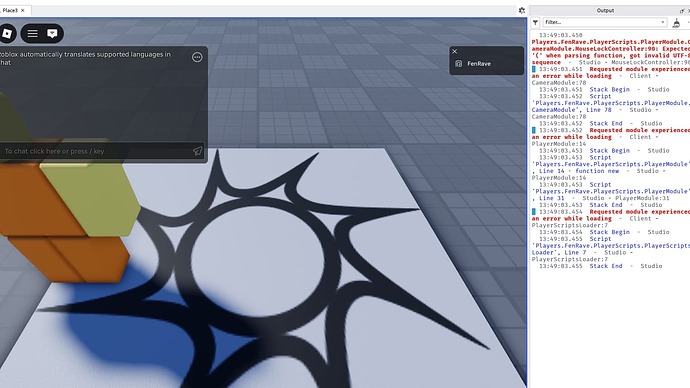Toggle the chat window icon

click(52, 33)
